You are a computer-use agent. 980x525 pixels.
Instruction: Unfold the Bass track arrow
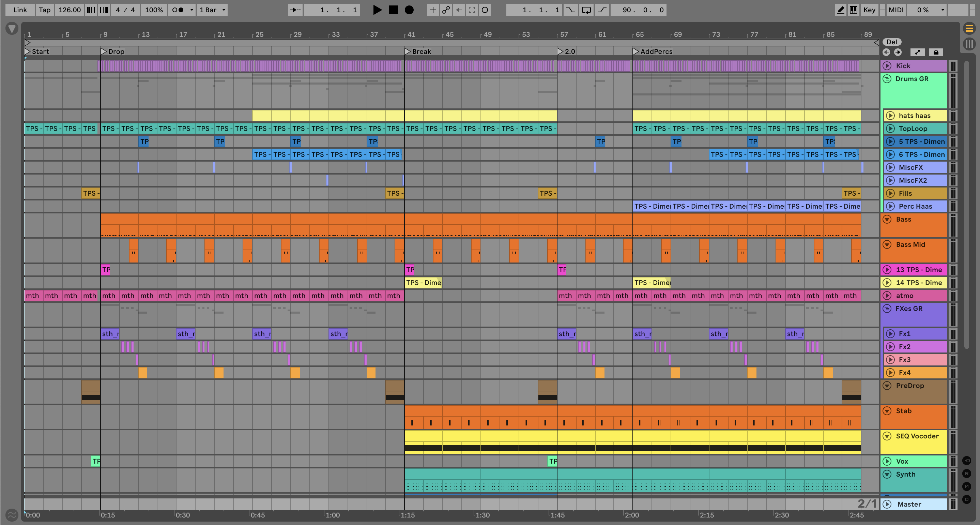pyautogui.click(x=887, y=219)
